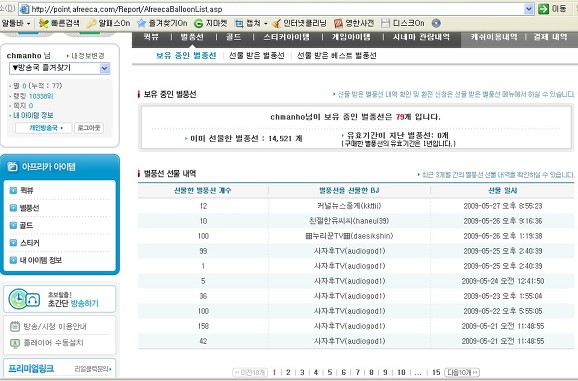The height and width of the screenshot is (381, 578).
Task: Go to page 15 of gift history
Action: coord(436,373)
